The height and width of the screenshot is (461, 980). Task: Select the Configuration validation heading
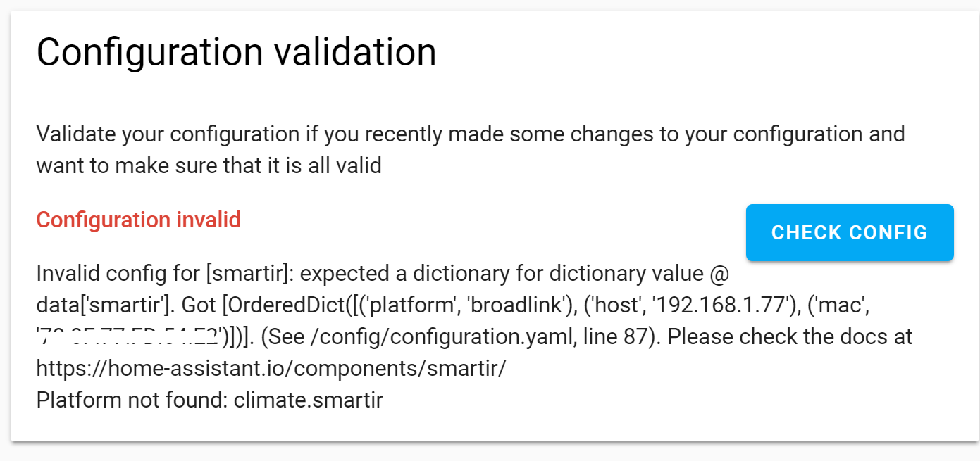point(235,51)
